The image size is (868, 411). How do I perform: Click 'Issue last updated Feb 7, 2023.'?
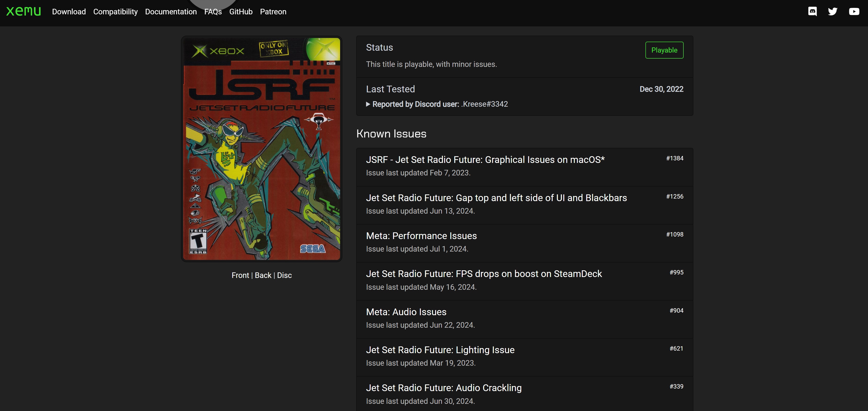pyautogui.click(x=418, y=173)
